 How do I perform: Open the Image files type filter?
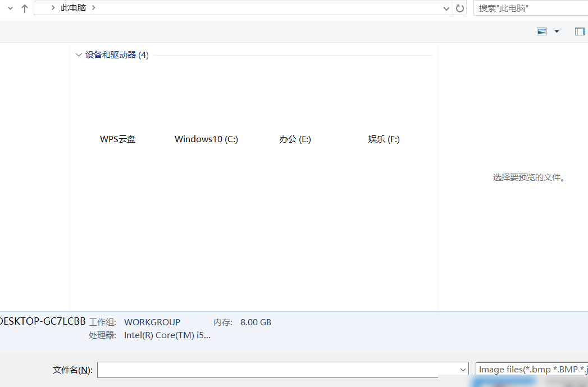click(x=532, y=370)
